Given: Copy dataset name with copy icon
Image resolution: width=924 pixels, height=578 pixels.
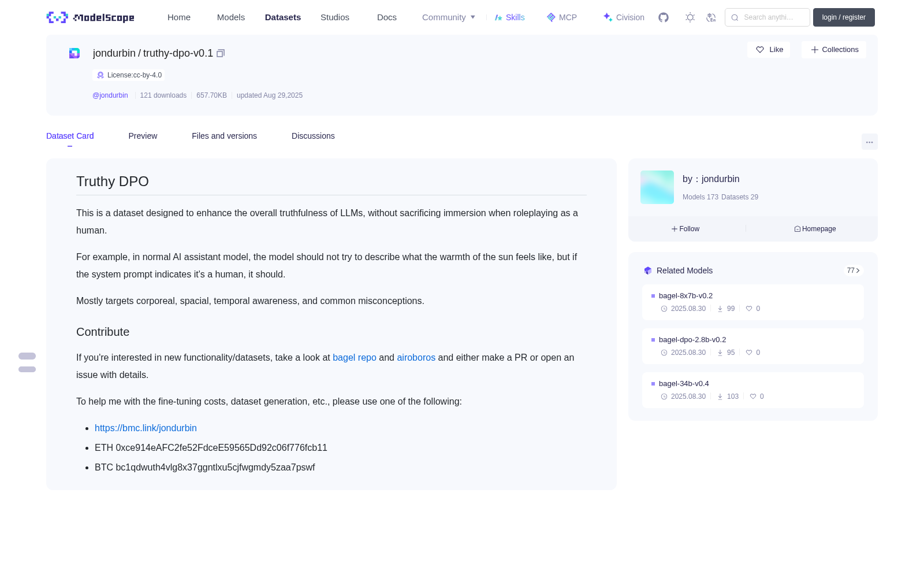Looking at the screenshot, I should coord(221,53).
